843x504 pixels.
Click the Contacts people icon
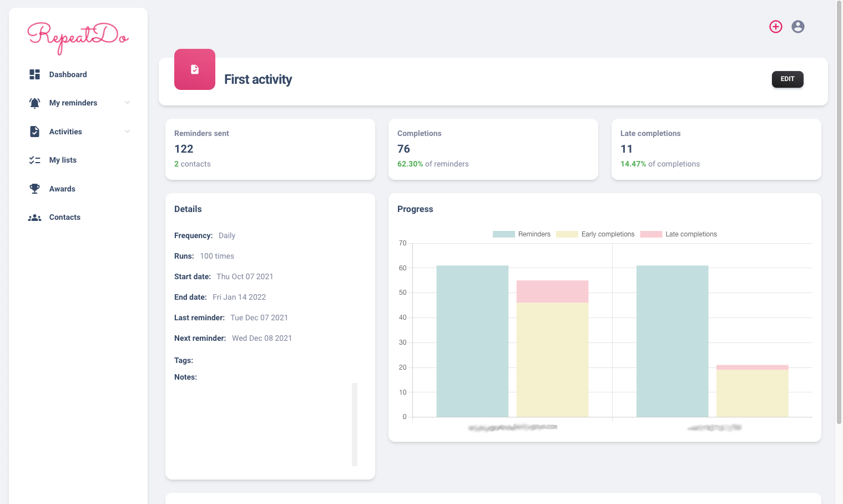coord(35,218)
